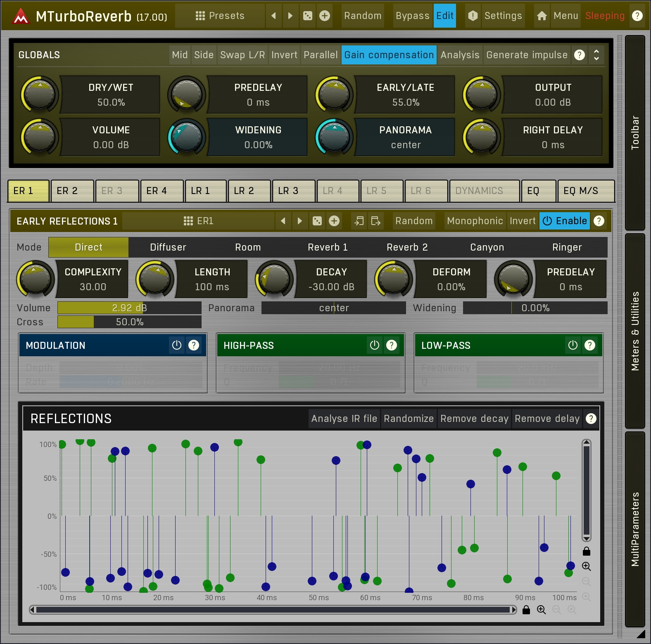Click the Remove decay button
Viewport: 651px width, 644px height.
coord(474,419)
